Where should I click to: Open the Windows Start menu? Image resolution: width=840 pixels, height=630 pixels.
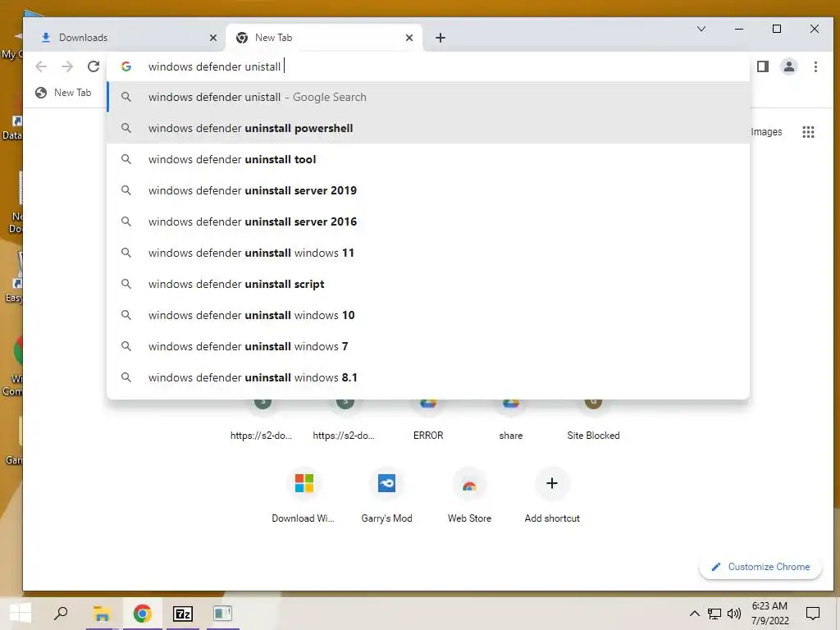click(21, 614)
